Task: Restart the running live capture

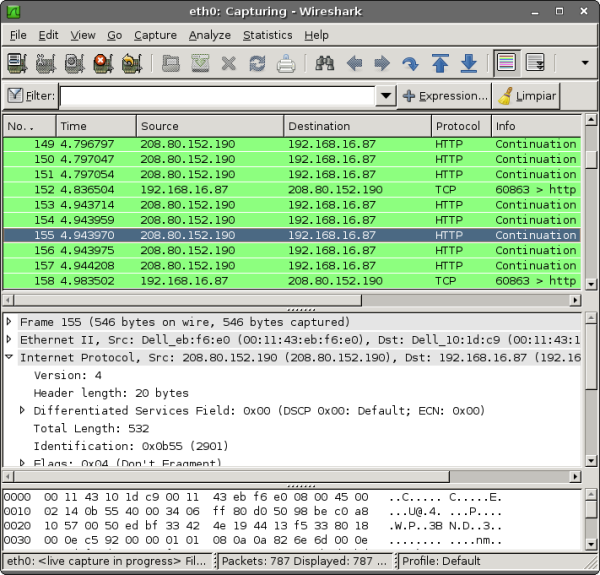Action: (x=132, y=63)
